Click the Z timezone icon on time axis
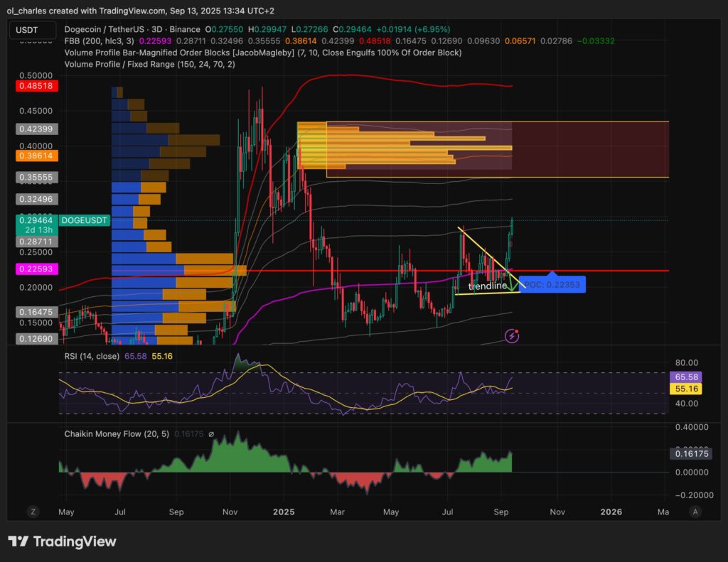The image size is (728, 562). [33, 511]
